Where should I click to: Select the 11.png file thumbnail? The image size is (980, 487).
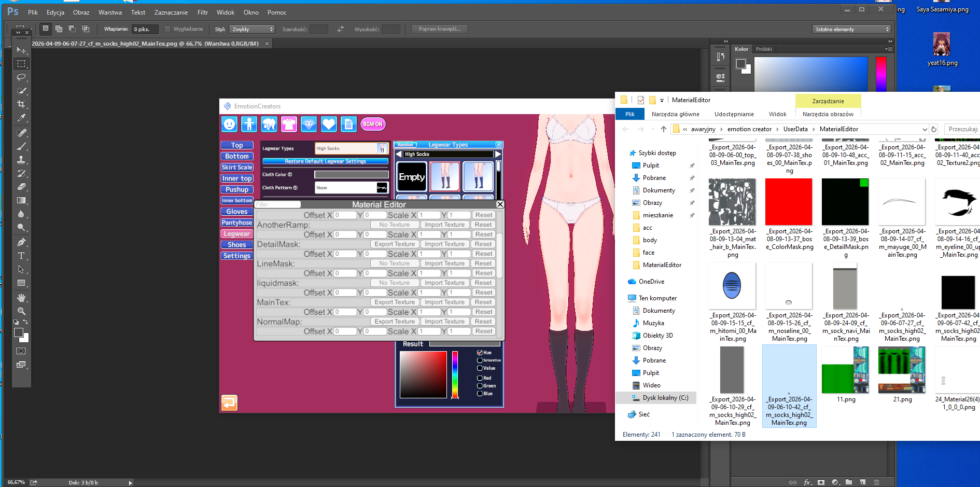coord(845,370)
